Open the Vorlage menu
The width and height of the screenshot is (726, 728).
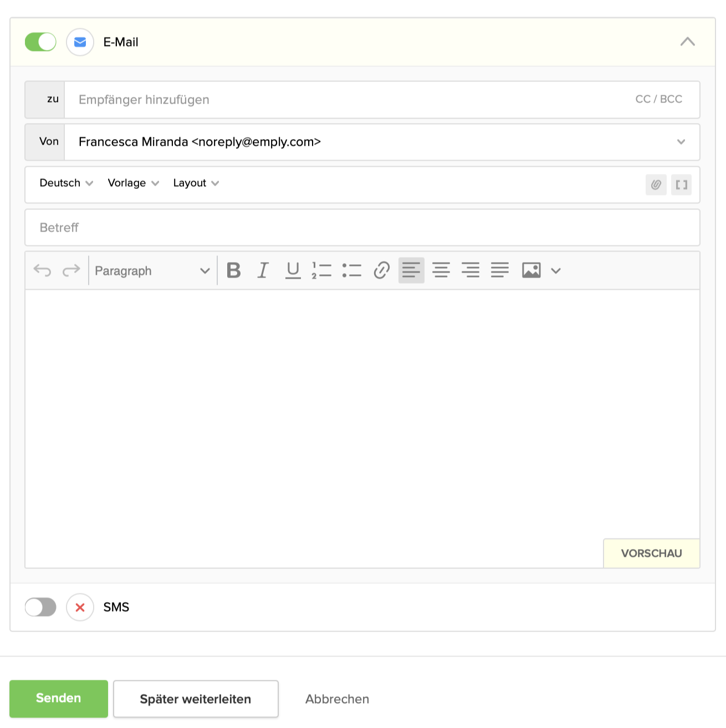pos(133,183)
